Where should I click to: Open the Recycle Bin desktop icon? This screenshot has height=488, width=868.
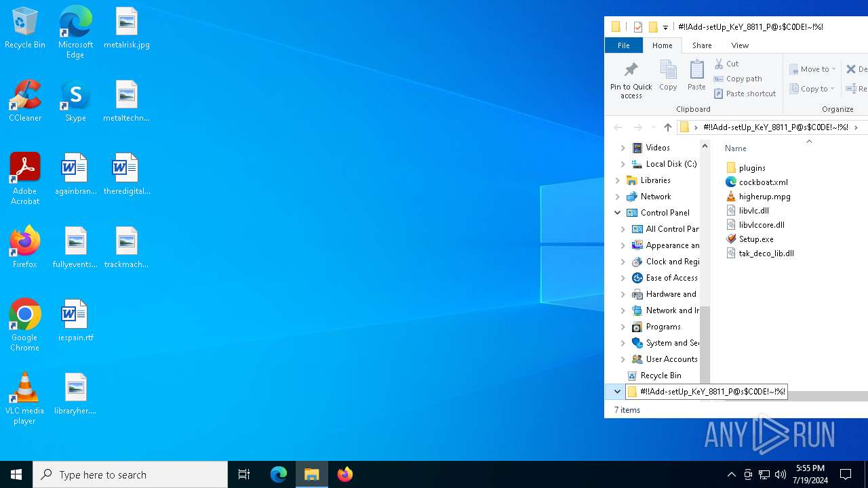tap(25, 28)
